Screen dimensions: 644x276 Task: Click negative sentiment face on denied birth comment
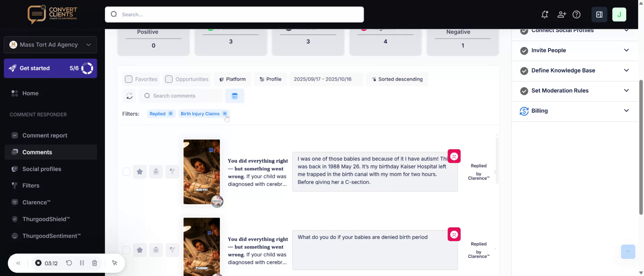click(454, 234)
